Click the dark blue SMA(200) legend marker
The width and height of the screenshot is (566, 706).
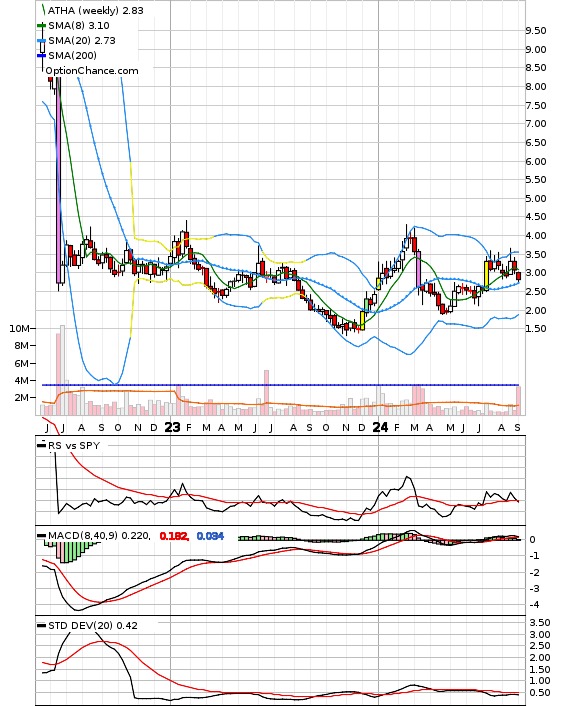pos(41,55)
